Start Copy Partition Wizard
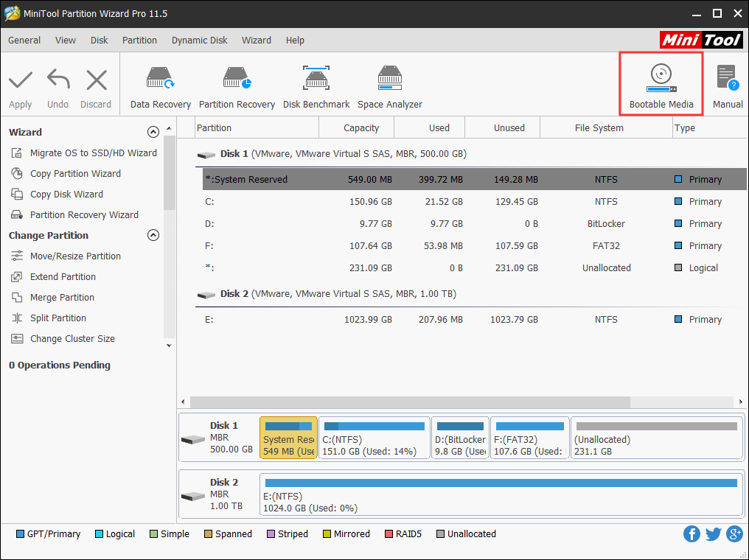This screenshot has width=749, height=560. point(66,173)
